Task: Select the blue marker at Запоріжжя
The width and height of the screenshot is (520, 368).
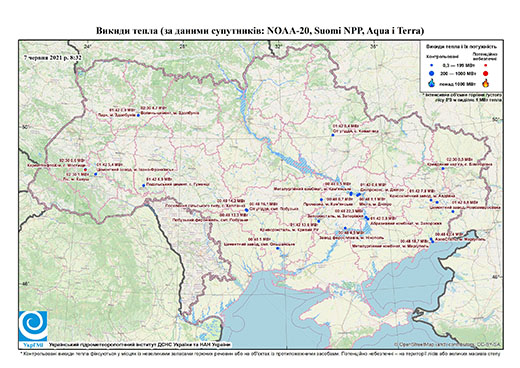Action: [366, 218]
